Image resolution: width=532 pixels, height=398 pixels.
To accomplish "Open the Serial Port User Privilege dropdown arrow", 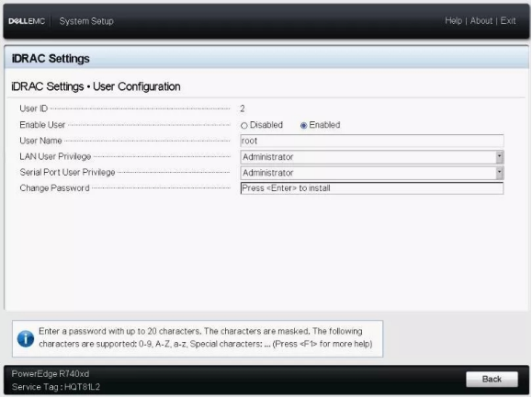I will 499,173.
